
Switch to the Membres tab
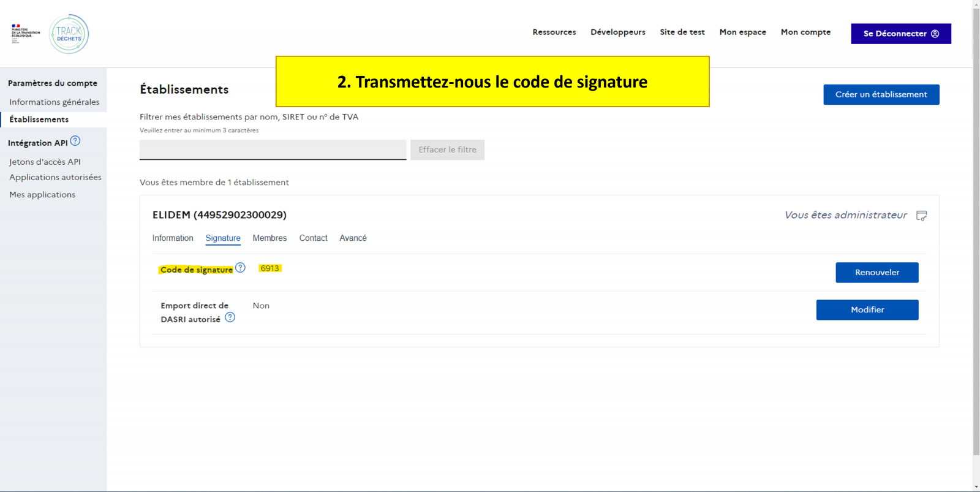tap(269, 238)
